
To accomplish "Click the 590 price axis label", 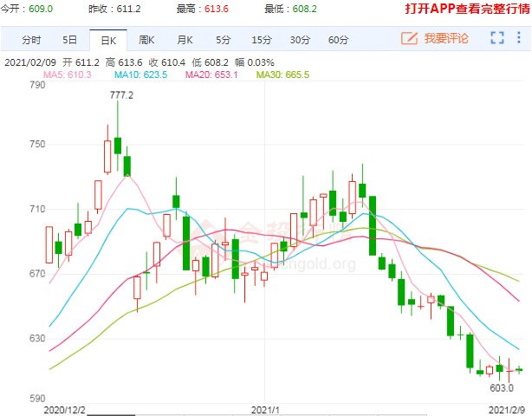I will (x=37, y=399).
